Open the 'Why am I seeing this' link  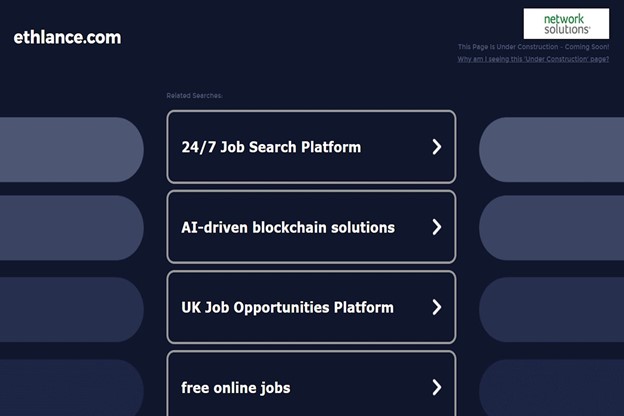tap(533, 59)
